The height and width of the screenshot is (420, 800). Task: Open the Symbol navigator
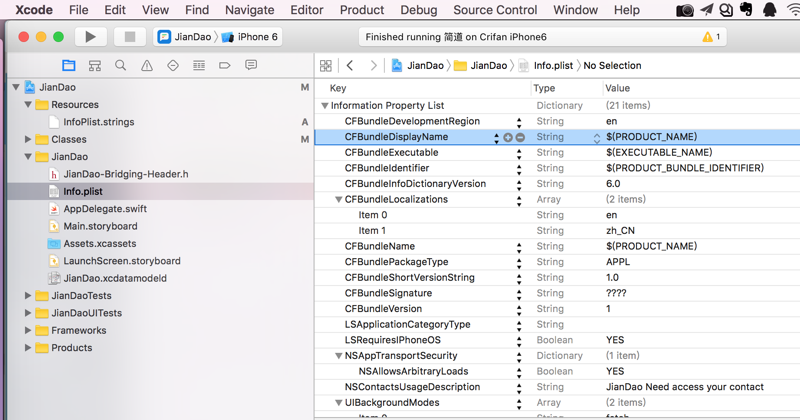pyautogui.click(x=95, y=65)
